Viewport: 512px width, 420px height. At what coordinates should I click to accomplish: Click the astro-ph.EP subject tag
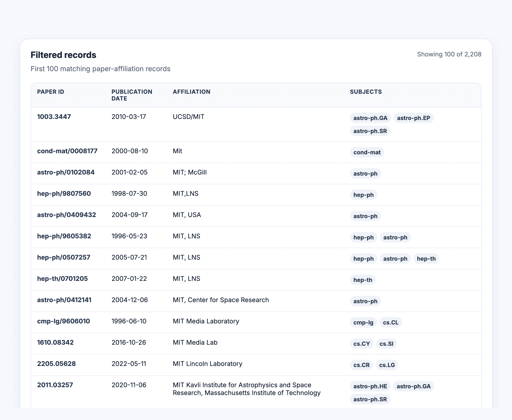pos(413,118)
